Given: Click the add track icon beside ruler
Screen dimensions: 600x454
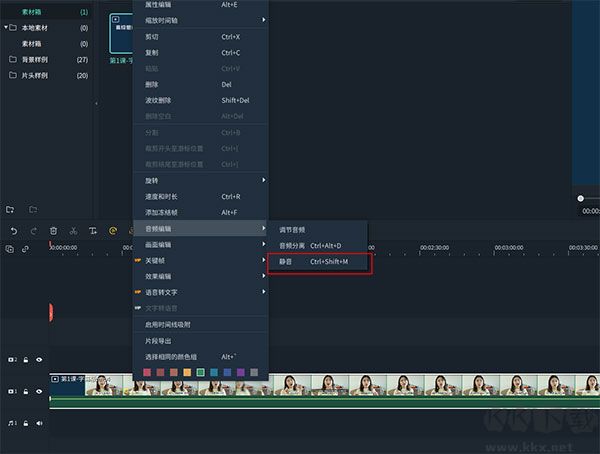Looking at the screenshot, I should [x=10, y=249].
